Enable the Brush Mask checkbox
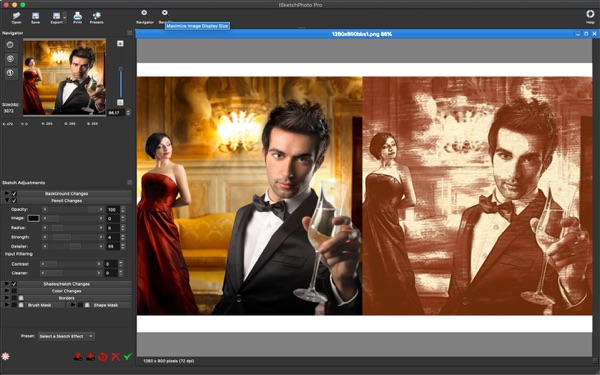This screenshot has height=375, width=600. point(14,305)
